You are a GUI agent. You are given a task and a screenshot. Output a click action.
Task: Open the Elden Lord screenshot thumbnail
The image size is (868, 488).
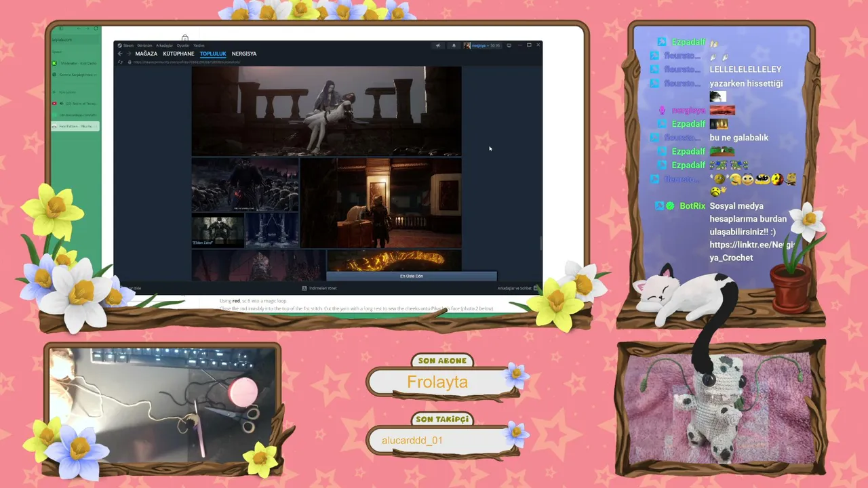click(x=218, y=231)
